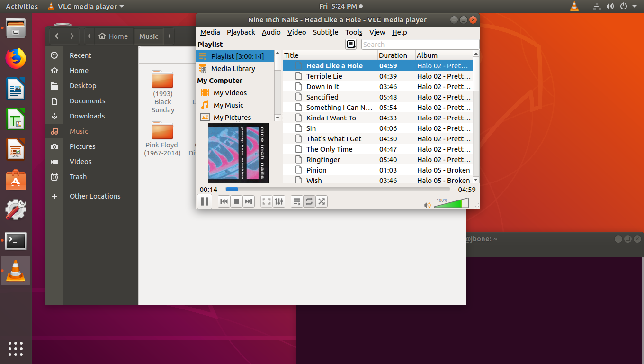
Task: Open My Music in VLC sidebar
Action: 235,105
